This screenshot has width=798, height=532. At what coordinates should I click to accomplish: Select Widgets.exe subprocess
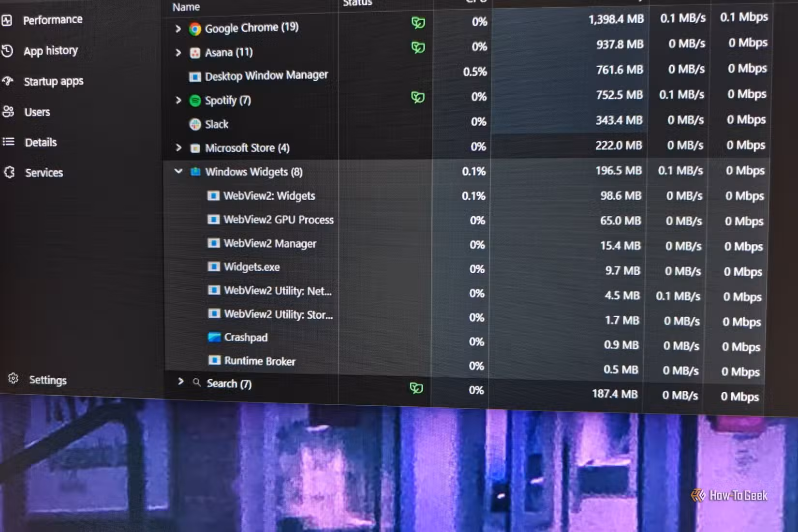(251, 267)
